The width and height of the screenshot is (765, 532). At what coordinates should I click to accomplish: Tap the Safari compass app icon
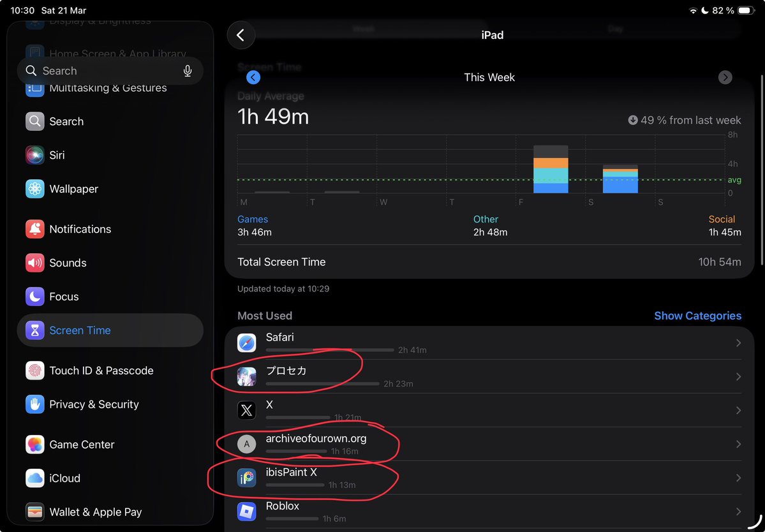tap(246, 343)
